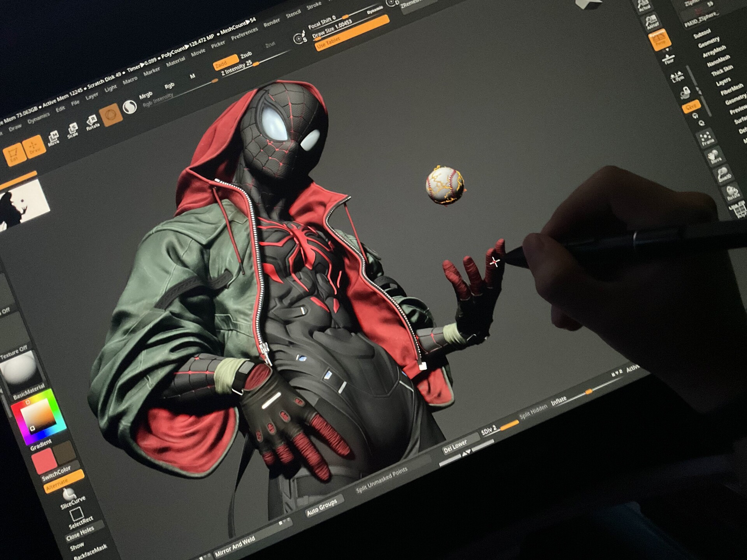Image resolution: width=747 pixels, height=560 pixels.
Task: Open the Stroke menu
Action: click(x=314, y=5)
